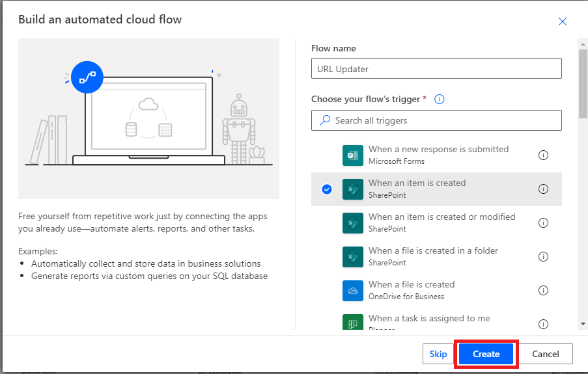Click the Create button
Image resolution: width=588 pixels, height=374 pixels.
pos(486,354)
